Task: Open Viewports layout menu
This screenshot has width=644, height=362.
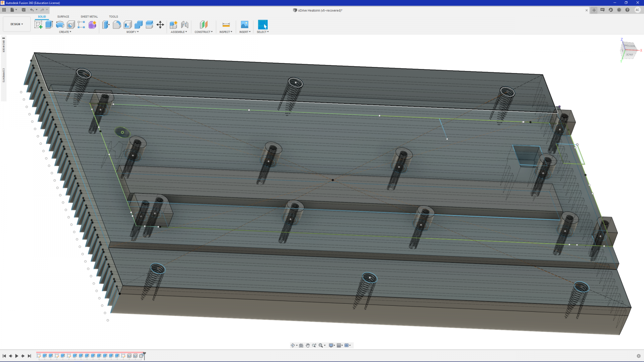Action: 347,346
